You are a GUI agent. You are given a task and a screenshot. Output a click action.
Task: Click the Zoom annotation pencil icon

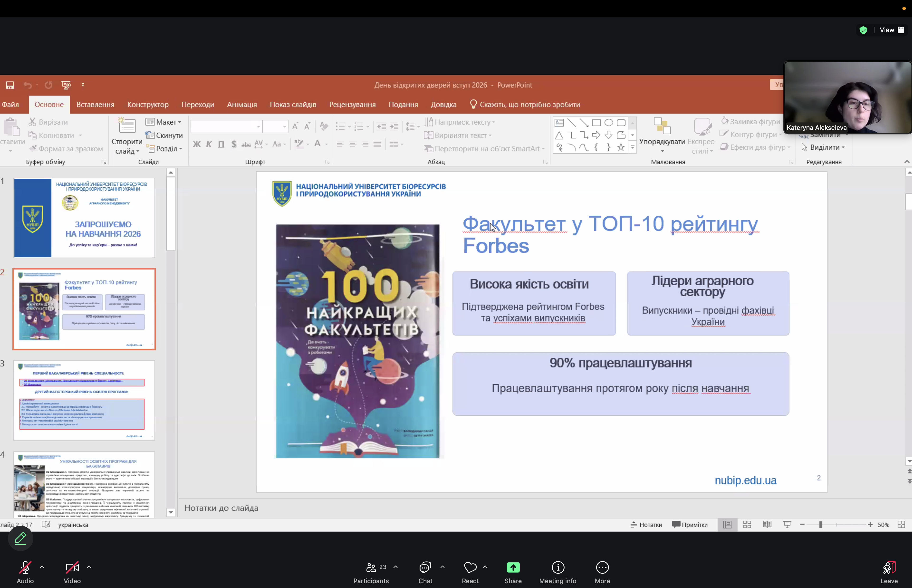(x=21, y=538)
